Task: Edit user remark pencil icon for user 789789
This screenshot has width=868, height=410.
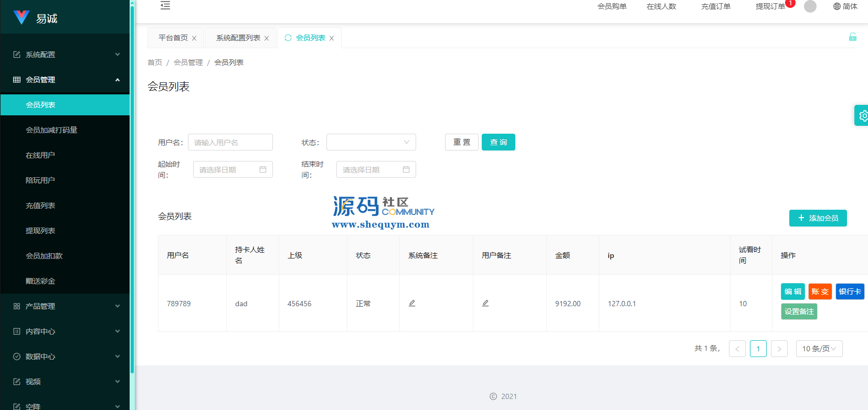Action: click(x=485, y=304)
